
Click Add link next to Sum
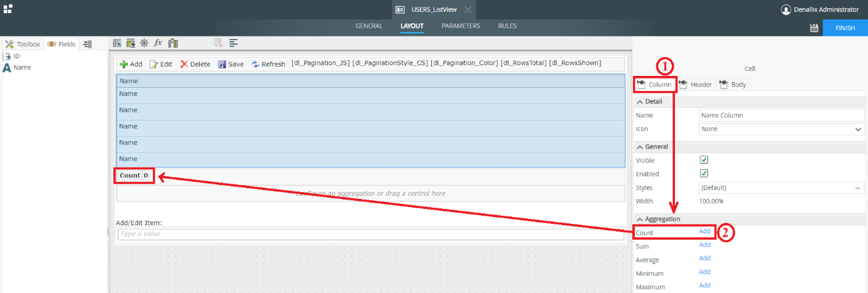pos(704,245)
